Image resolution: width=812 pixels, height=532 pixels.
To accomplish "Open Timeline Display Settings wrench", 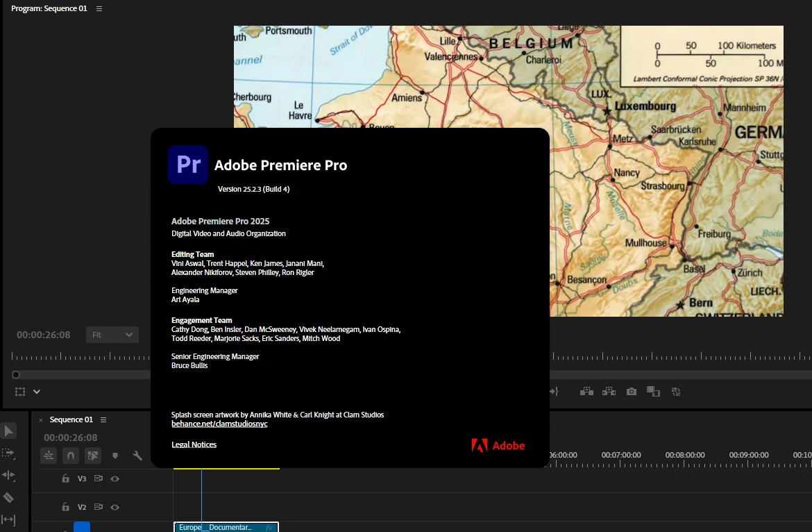I will coord(137,456).
